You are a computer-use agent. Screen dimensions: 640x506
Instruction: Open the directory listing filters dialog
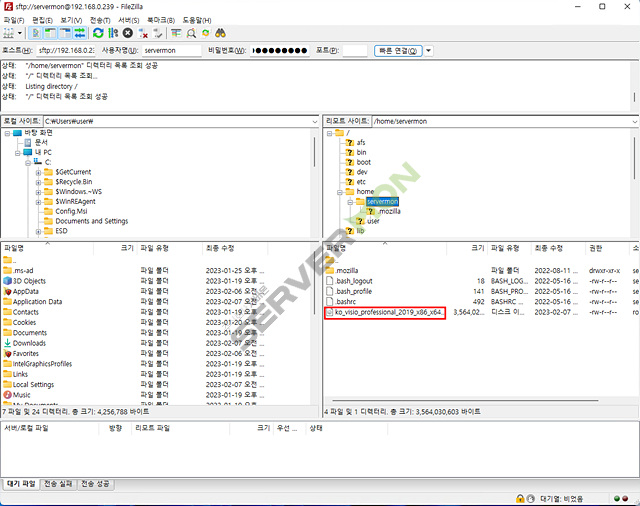176,33
